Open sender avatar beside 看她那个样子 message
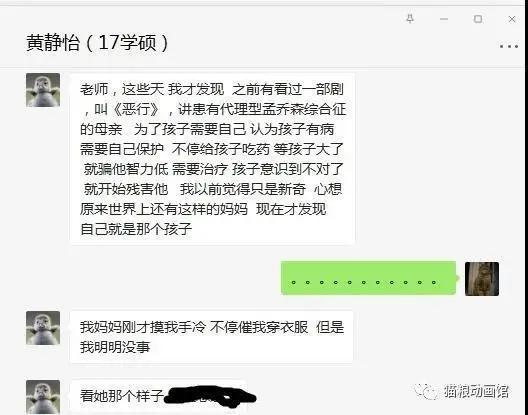Screen dimensions: 528x415 (x=43, y=397)
